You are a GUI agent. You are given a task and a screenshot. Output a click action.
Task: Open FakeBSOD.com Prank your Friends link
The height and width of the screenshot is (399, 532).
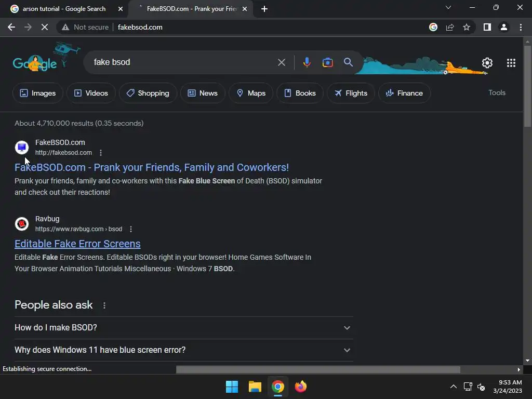tap(152, 167)
